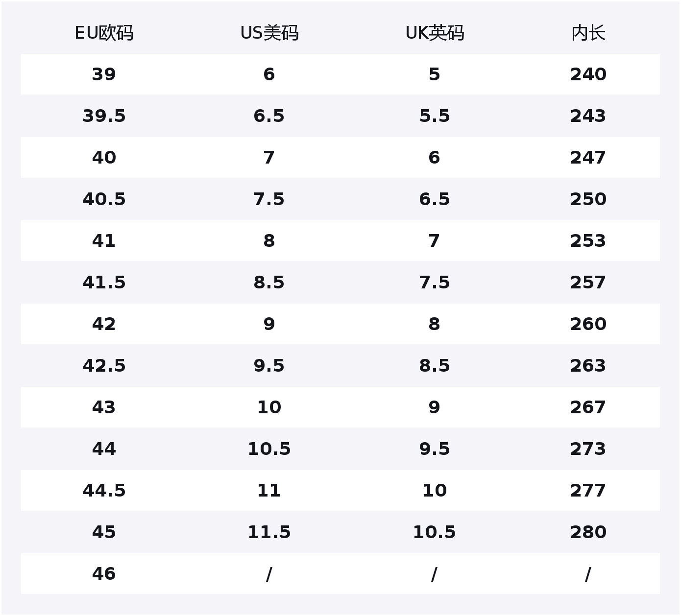This screenshot has height=616, width=681.
Task: Select US size 11.5 cell
Action: [x=269, y=532]
